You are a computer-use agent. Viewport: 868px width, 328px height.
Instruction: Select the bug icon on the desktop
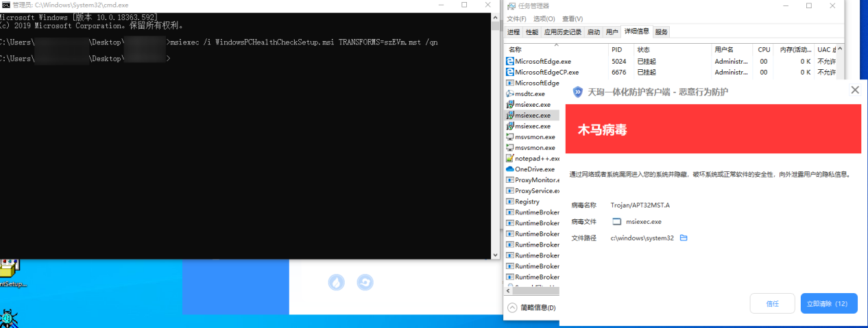(x=8, y=318)
